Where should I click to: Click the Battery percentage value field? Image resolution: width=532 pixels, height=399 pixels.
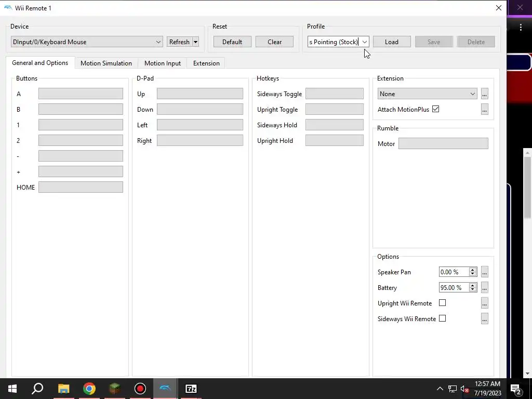454,287
